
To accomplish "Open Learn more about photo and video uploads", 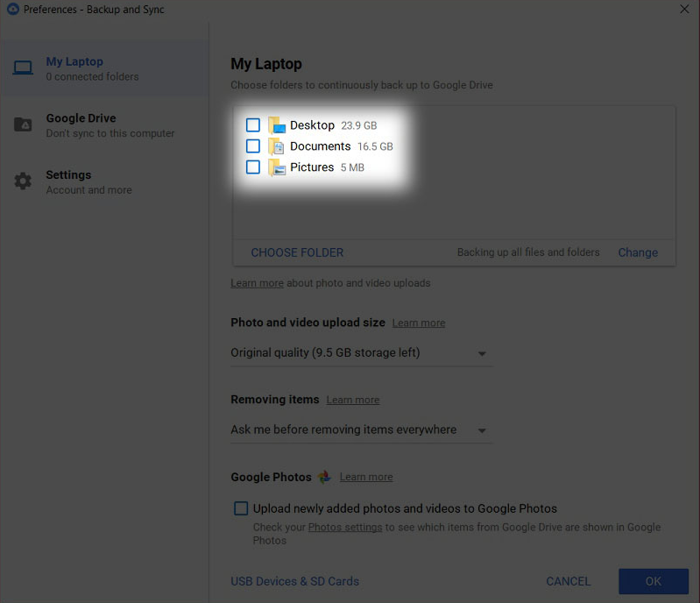I will (x=257, y=283).
